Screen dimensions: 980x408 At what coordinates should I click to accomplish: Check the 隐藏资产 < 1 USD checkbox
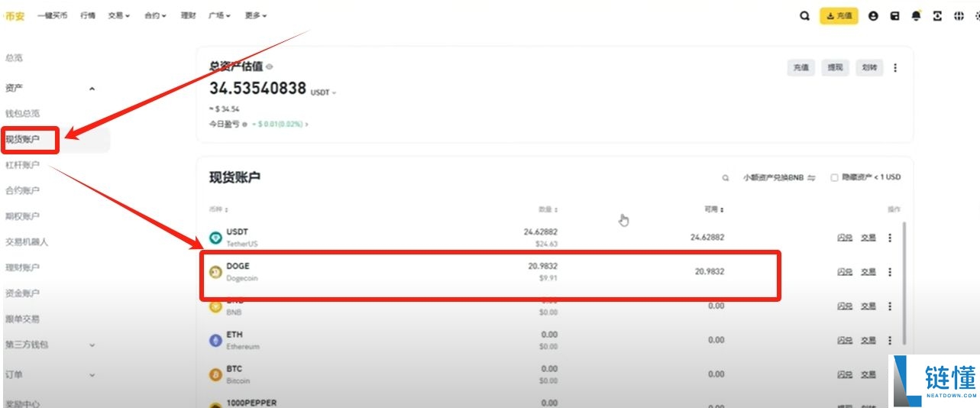pyautogui.click(x=835, y=177)
